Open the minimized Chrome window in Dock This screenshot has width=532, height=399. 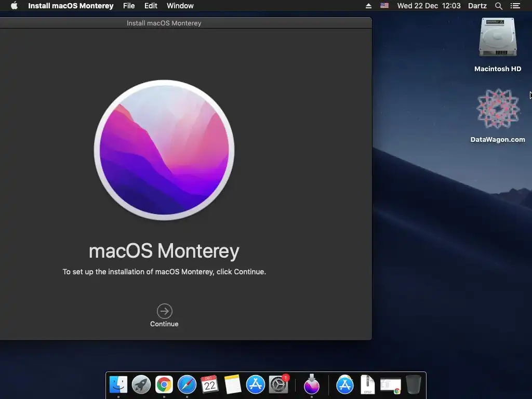point(391,386)
